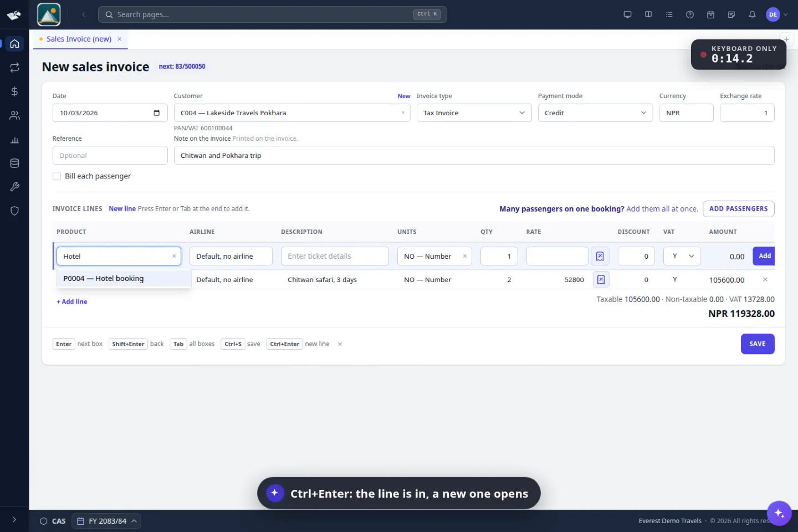
Task: Open the AI assistant sparkle button
Action: 779,513
